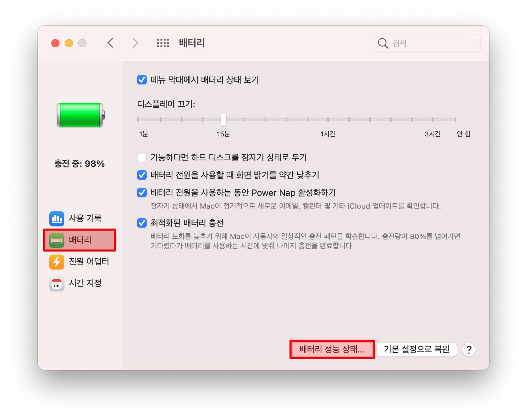The image size is (527, 420).
Task: Click the 사용 기록 bar chart icon
Action: pyautogui.click(x=57, y=218)
